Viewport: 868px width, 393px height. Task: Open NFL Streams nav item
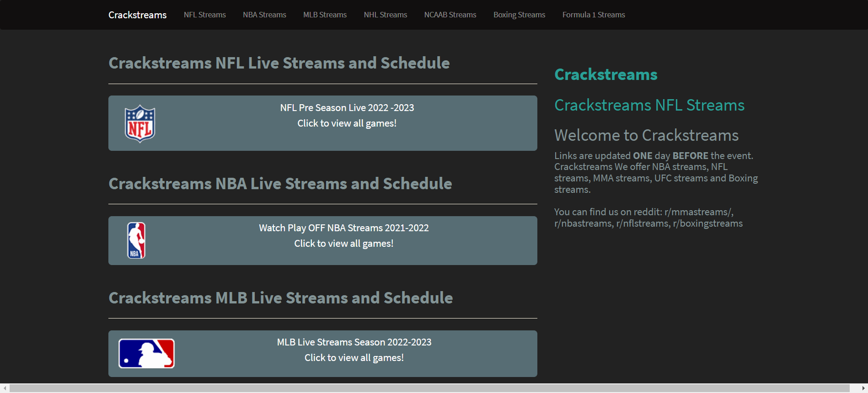tap(205, 15)
